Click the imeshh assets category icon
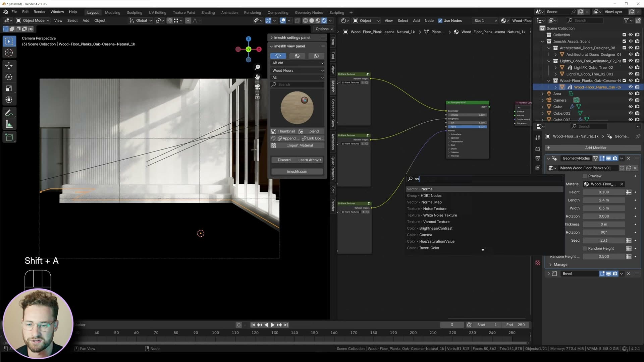This screenshot has height=362, width=644. tap(278, 56)
